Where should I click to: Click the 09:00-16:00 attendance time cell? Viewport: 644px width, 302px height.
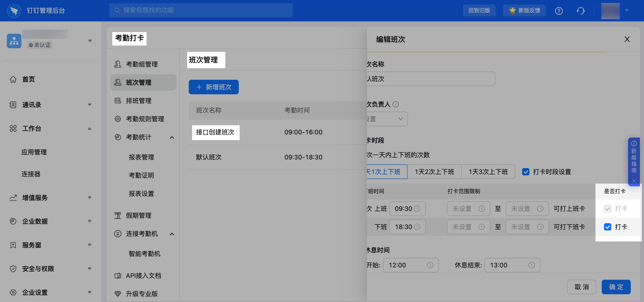point(303,132)
